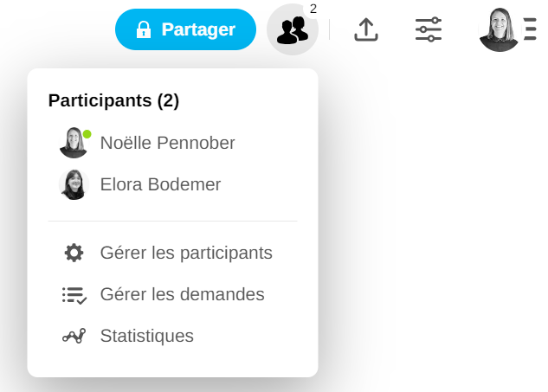Screen dimensions: 548x392
Task: Click the graph icon beside Statistiques
Action: coord(74,336)
